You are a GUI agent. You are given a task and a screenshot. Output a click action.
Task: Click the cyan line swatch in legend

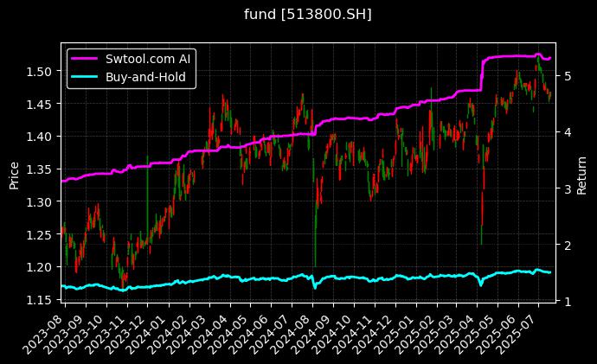[87, 77]
